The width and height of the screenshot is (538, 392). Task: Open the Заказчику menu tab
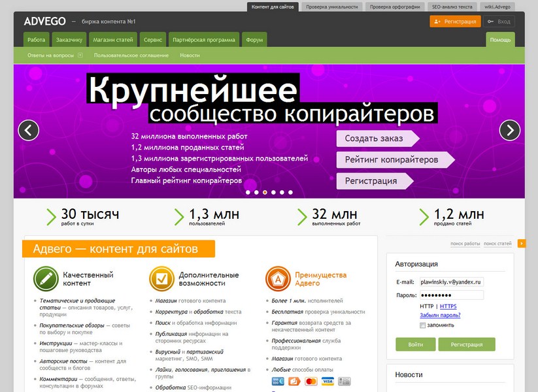point(69,39)
